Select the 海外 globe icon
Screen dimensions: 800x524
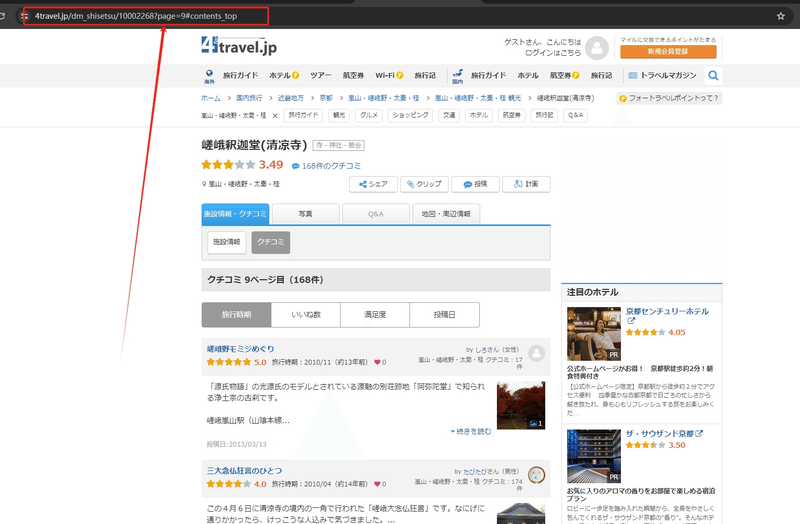209,76
